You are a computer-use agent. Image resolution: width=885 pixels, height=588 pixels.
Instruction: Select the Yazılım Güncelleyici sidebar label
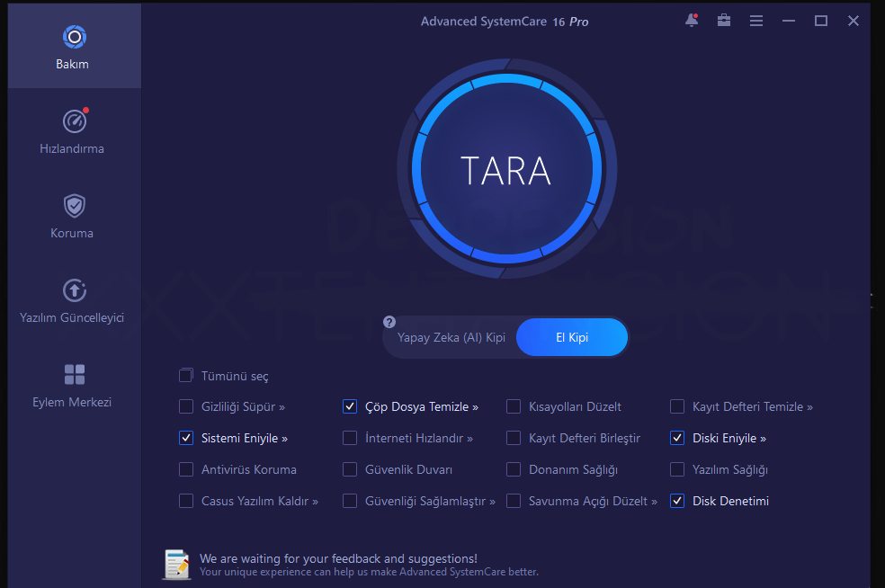(x=72, y=317)
